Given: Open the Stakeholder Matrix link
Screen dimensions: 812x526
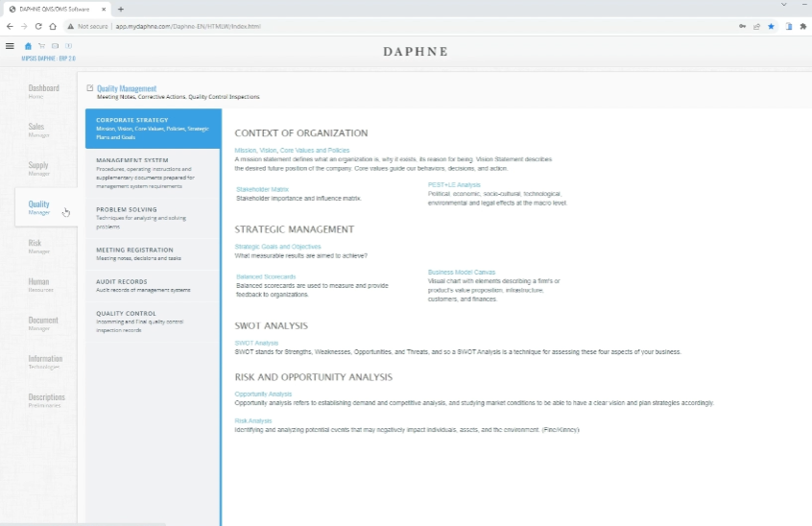Looking at the screenshot, I should pyautogui.click(x=263, y=189).
